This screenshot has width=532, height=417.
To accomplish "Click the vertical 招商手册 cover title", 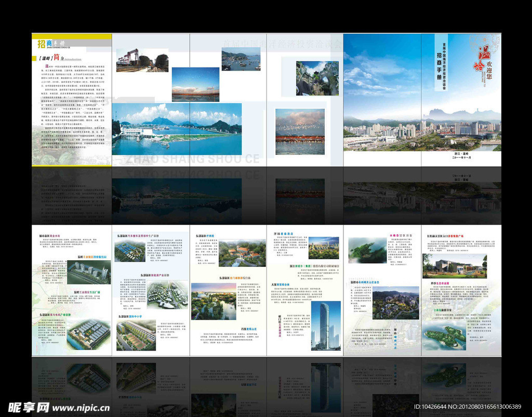I will pos(440,66).
